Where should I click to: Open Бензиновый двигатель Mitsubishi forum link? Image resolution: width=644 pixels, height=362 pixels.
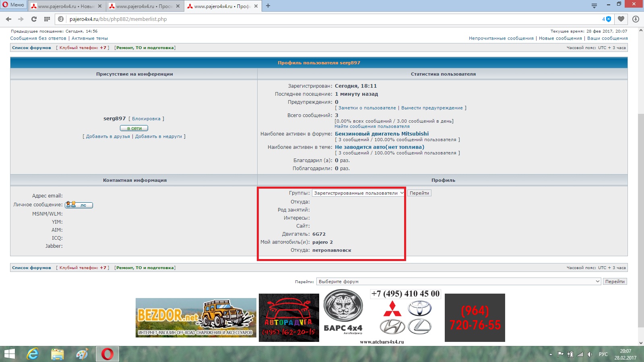click(x=382, y=134)
